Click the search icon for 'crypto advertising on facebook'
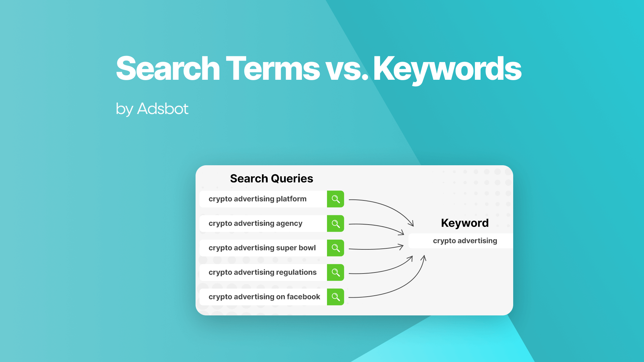This screenshot has width=644, height=362. (x=335, y=297)
